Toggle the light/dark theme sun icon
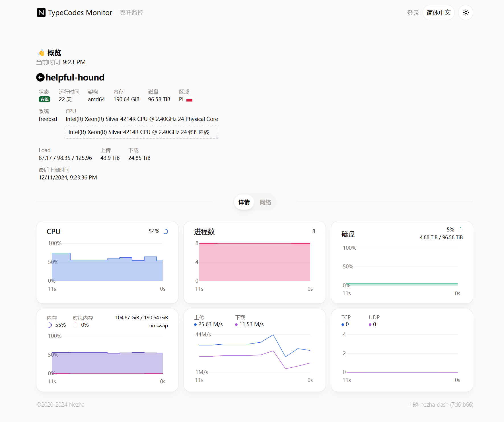 pyautogui.click(x=466, y=13)
